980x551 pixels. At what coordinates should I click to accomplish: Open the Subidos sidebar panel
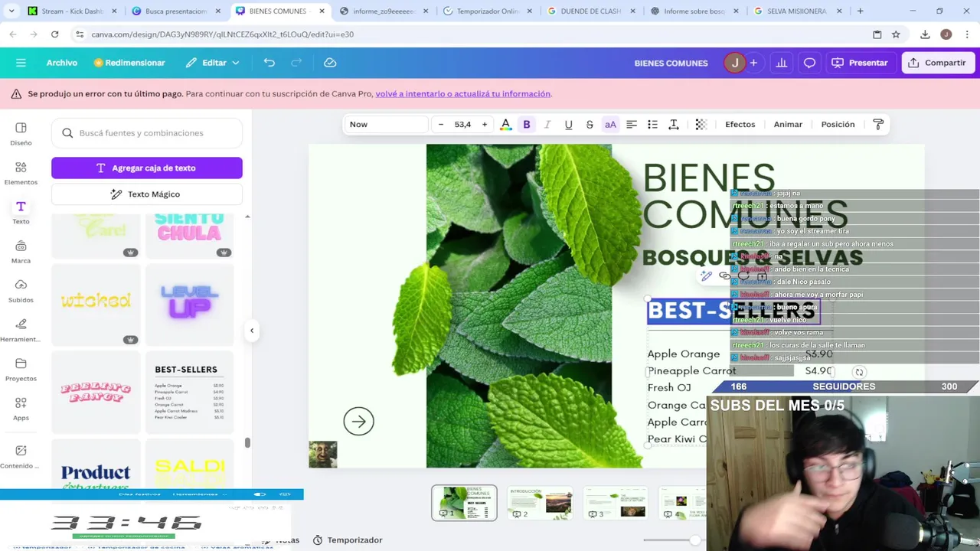(x=21, y=290)
